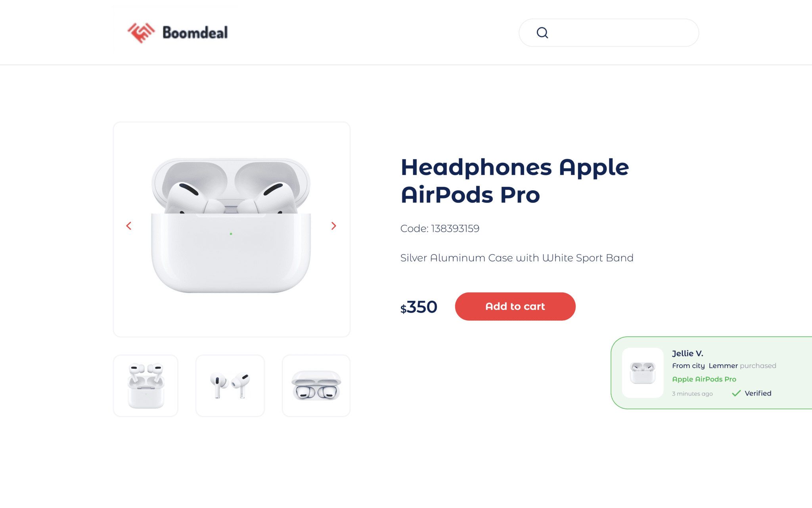The width and height of the screenshot is (812, 508).
Task: Click the Boomdeal handshake logo icon
Action: click(141, 33)
